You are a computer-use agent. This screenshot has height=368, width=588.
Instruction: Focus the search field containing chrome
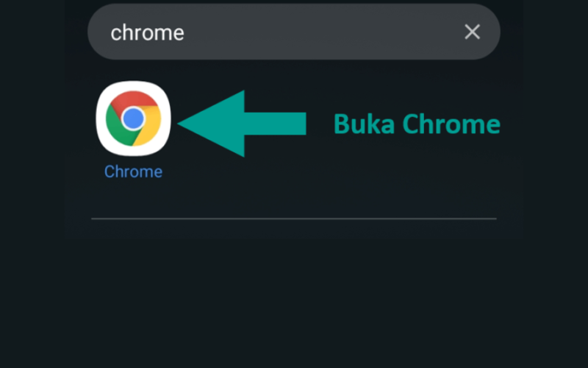coord(293,32)
